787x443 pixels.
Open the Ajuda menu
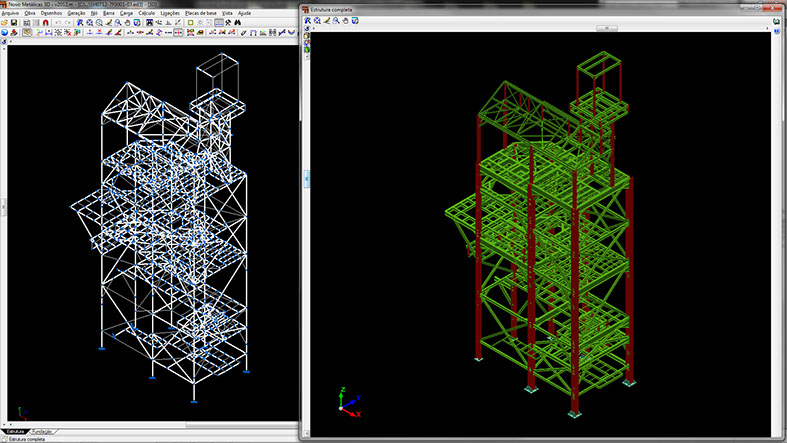245,13
